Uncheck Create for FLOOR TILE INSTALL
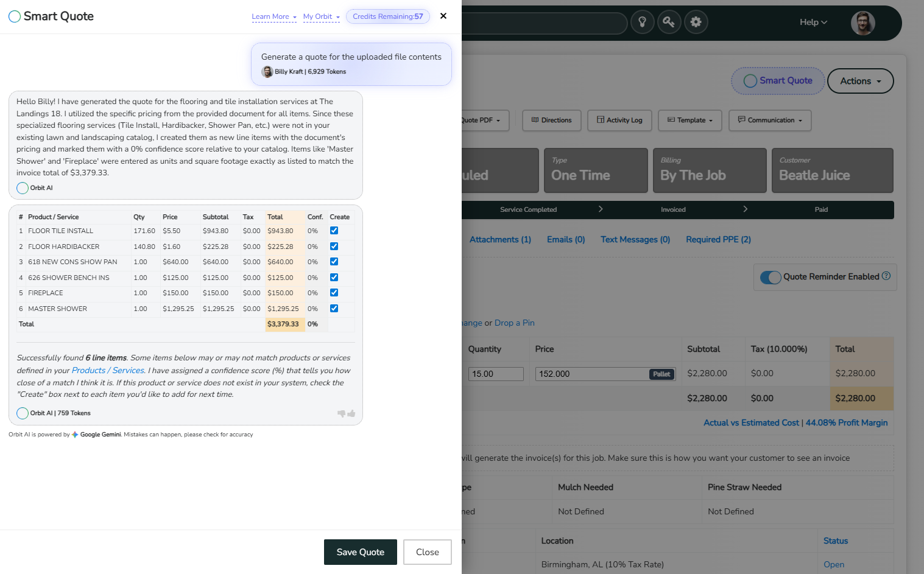 [x=334, y=231]
